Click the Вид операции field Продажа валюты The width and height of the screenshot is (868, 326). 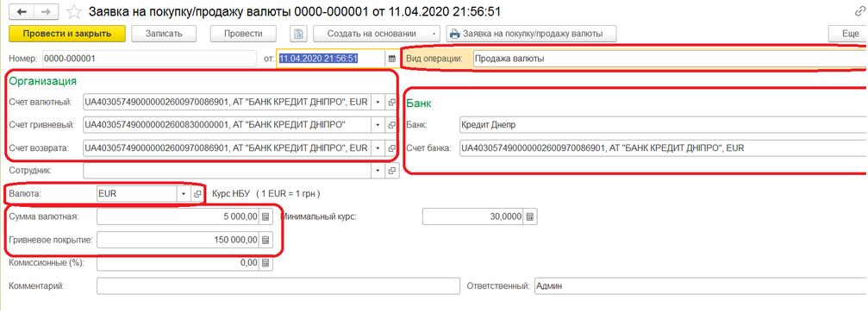tap(670, 59)
